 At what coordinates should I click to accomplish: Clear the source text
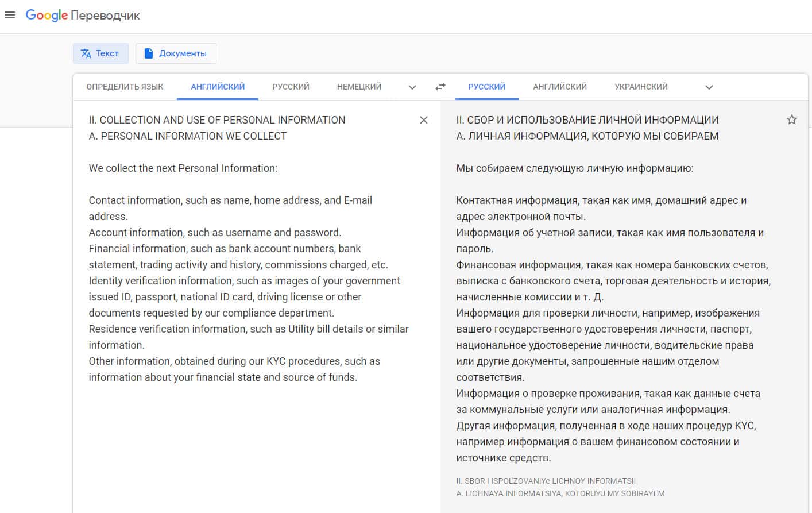point(424,120)
